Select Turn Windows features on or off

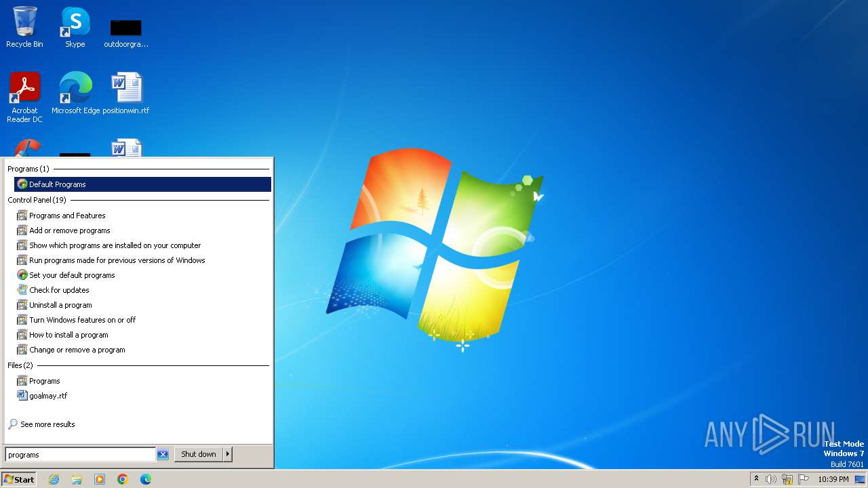[x=142, y=320]
